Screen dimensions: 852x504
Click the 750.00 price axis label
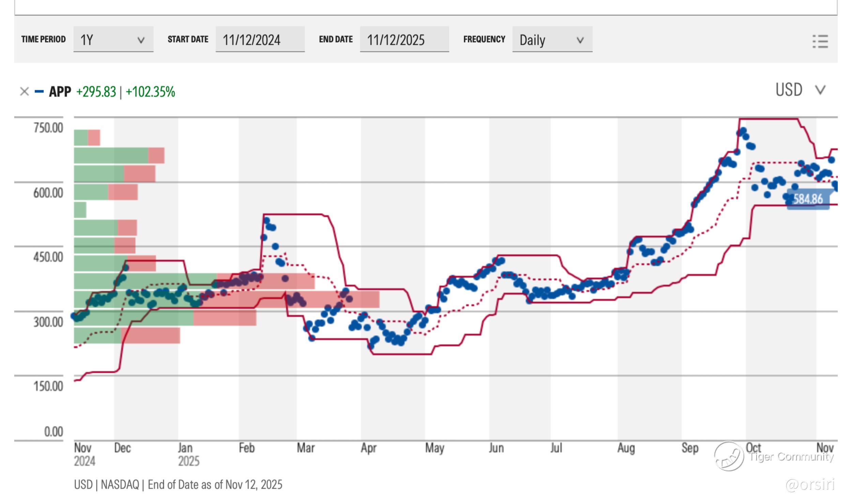pyautogui.click(x=48, y=128)
